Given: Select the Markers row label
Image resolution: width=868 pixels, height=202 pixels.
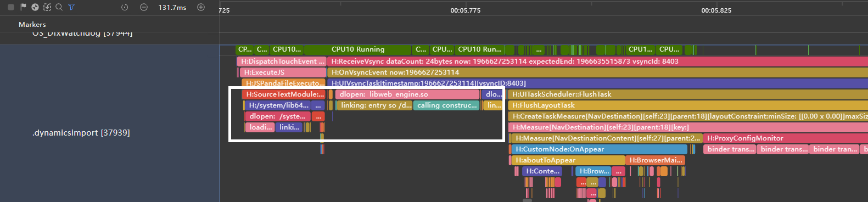Looking at the screenshot, I should (x=32, y=24).
